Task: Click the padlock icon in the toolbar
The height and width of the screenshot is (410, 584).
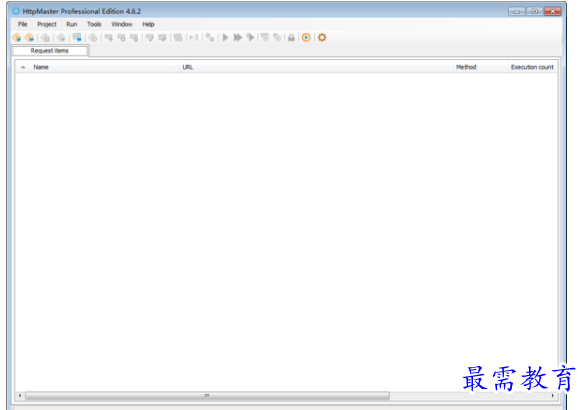Action: click(x=292, y=38)
